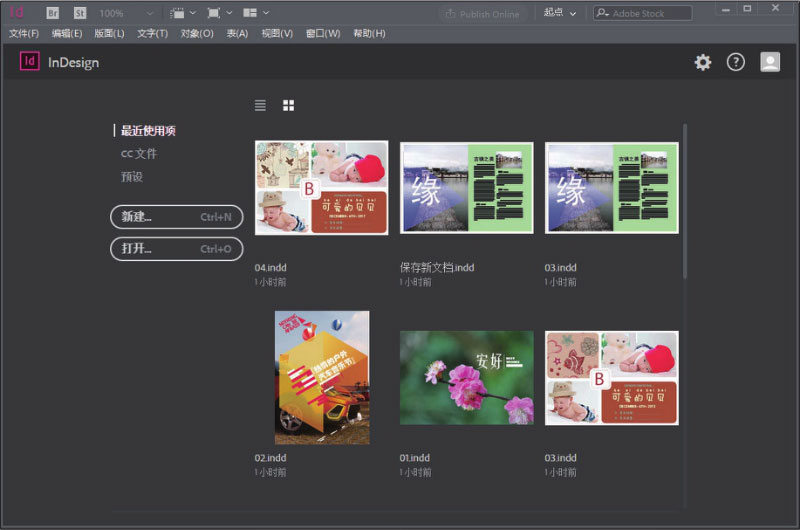Open the 02.indd poster thumbnail

[x=322, y=377]
